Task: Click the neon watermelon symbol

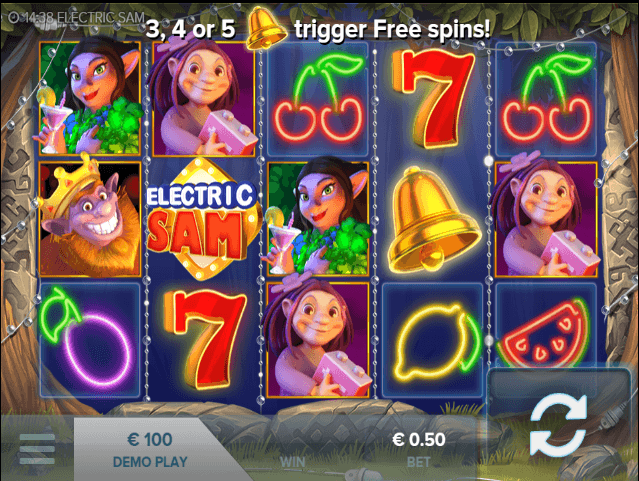Action: click(x=545, y=334)
